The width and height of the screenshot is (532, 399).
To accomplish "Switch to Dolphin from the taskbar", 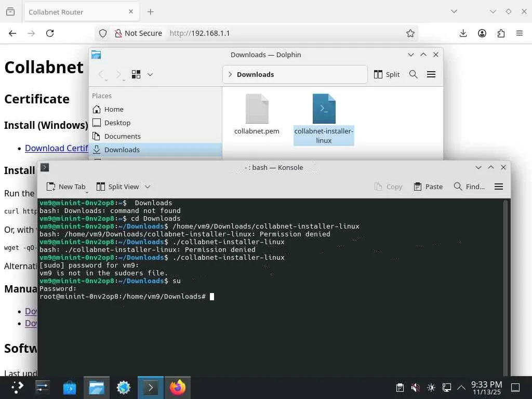I will coord(96,388).
